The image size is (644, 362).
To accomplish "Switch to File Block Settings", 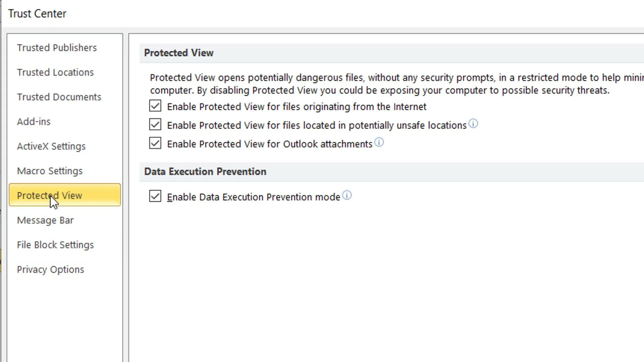I will tap(55, 245).
